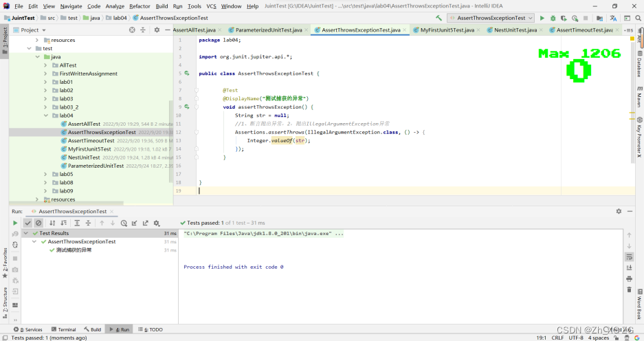Open Maven side panel

pyautogui.click(x=639, y=97)
